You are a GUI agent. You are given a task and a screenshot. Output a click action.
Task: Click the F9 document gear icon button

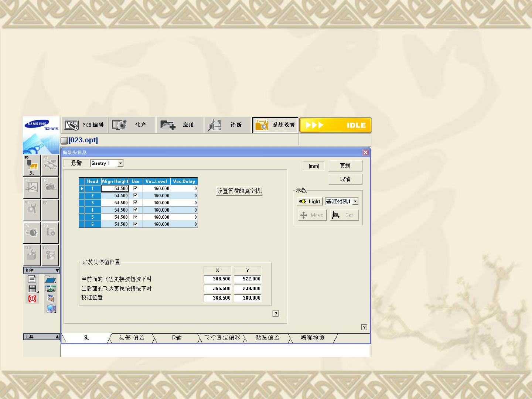pos(50,233)
